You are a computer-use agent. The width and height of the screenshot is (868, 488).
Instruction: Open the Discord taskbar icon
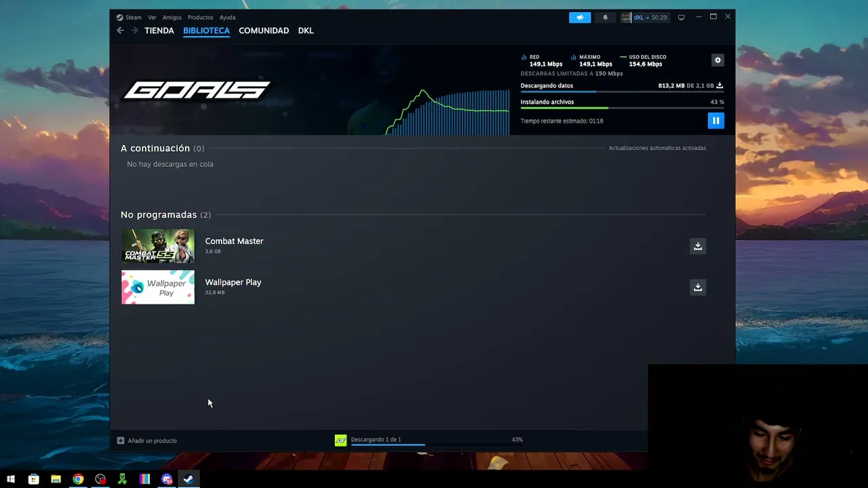click(167, 479)
